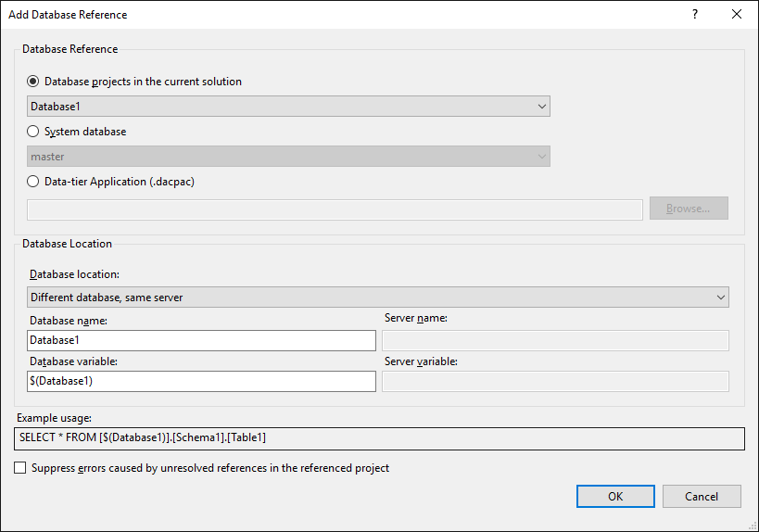Click the .dacpac file path field
The image size is (759, 532).
pos(335,209)
